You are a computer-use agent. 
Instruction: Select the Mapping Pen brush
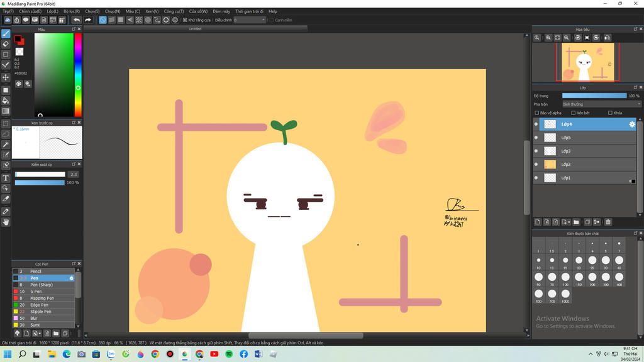point(44,299)
